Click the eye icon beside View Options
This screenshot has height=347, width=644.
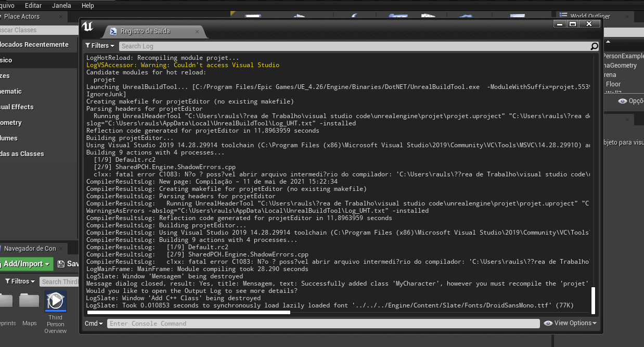pos(548,323)
